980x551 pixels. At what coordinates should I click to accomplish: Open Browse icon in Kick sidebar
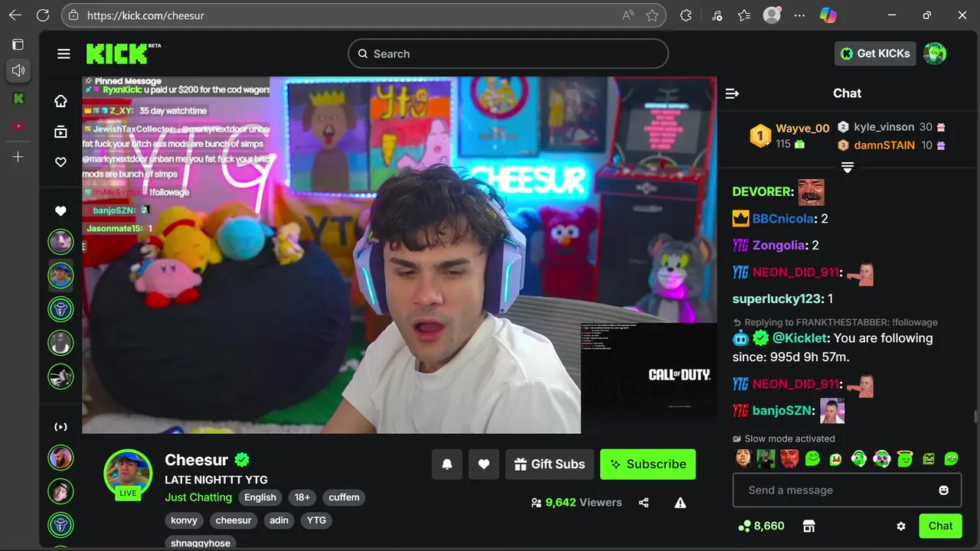tap(60, 132)
